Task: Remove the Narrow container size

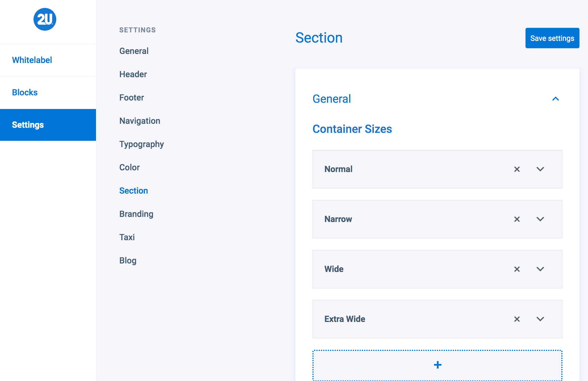Action: click(517, 219)
